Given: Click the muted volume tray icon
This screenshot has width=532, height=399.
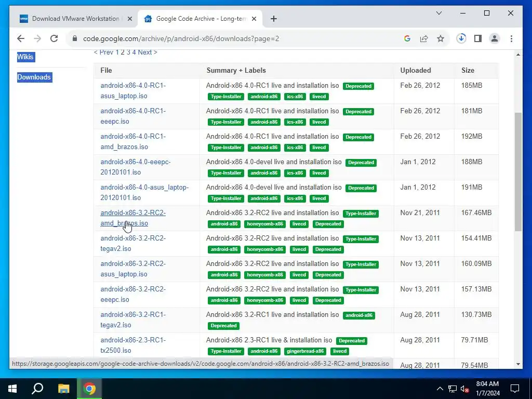Looking at the screenshot, I should 465,389.
